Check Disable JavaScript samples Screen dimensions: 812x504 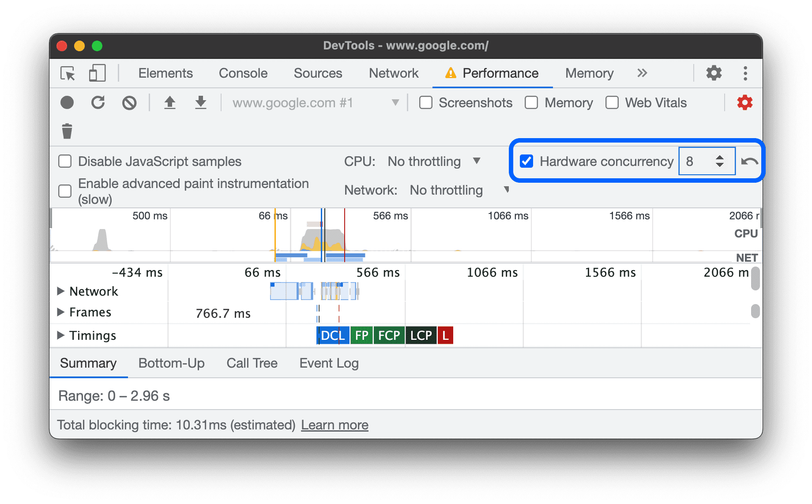pos(64,161)
